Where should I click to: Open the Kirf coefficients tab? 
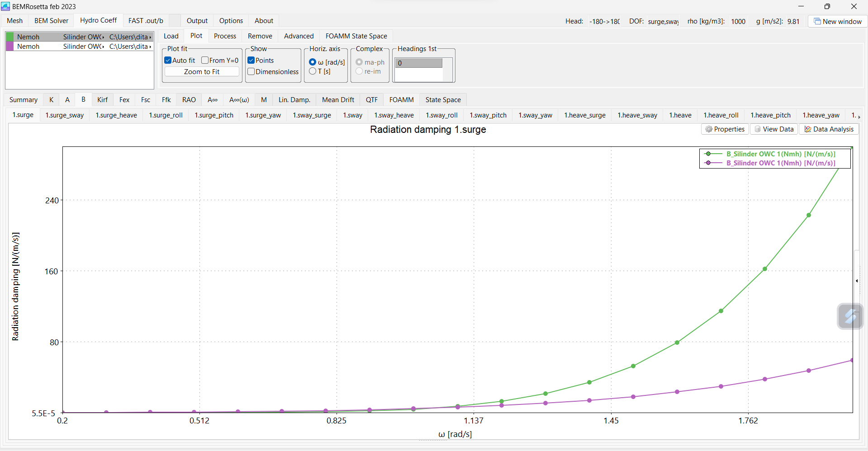(102, 99)
